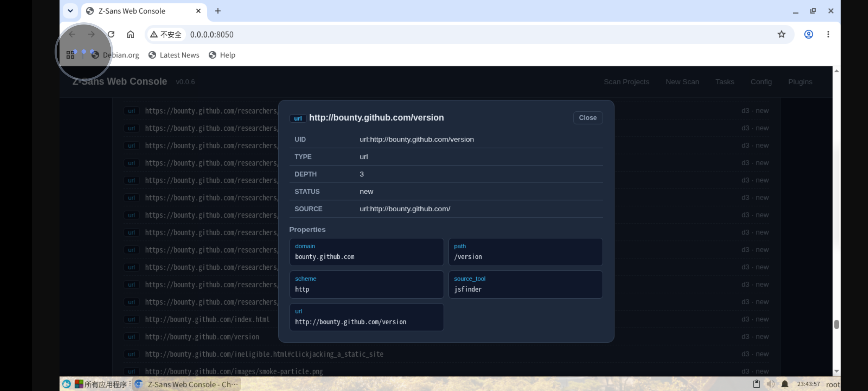Image resolution: width=868 pixels, height=391 pixels.
Task: Open the New Scan navigation item
Action: [x=682, y=82]
